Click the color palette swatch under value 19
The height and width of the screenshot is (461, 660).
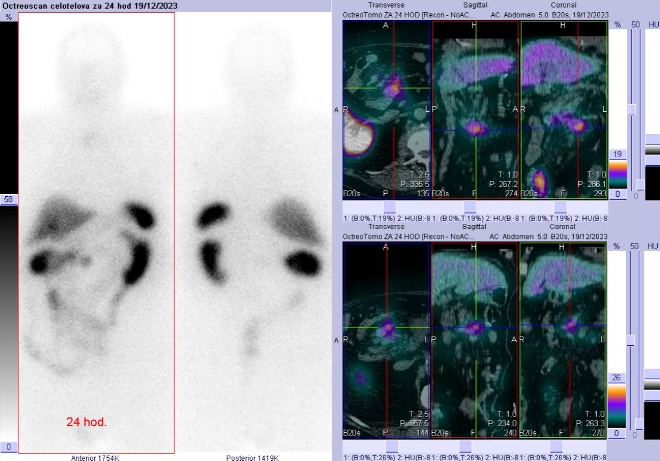(617, 174)
